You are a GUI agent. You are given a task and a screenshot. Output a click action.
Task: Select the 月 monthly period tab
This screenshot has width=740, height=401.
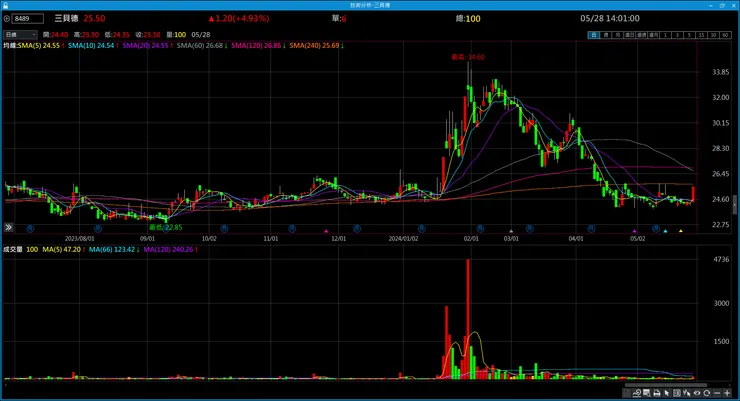pos(617,35)
